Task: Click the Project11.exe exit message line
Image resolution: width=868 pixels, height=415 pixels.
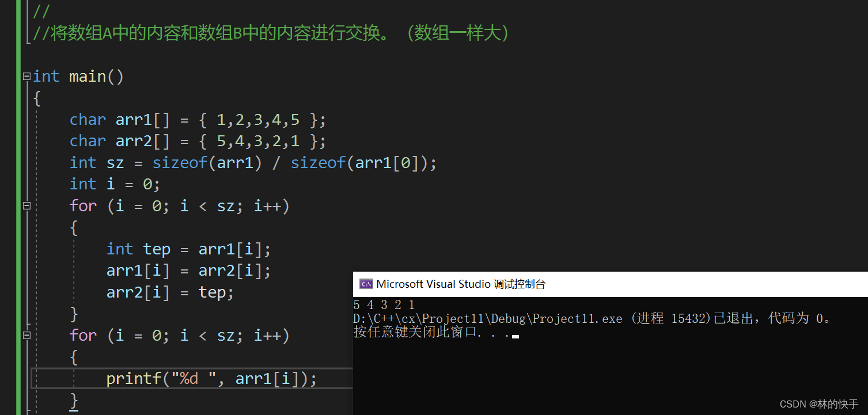Action: 593,318
